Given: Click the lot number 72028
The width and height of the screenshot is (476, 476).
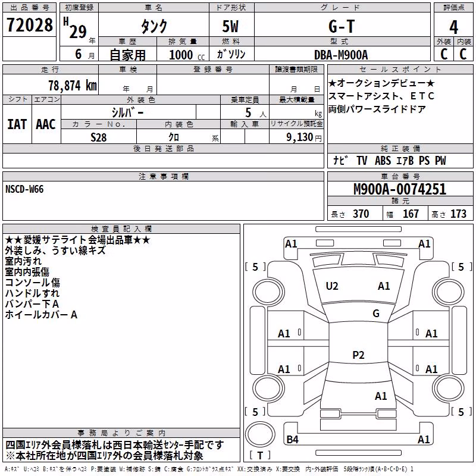Looking at the screenshot, I should pos(29,25).
